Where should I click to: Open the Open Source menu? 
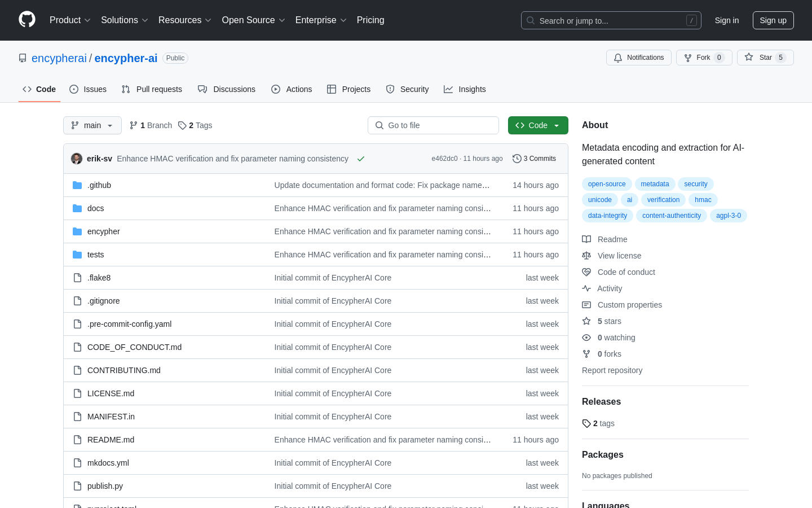tap(253, 20)
